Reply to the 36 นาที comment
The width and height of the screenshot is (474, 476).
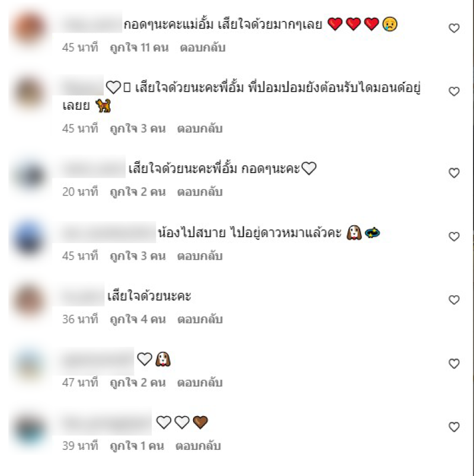200,320
